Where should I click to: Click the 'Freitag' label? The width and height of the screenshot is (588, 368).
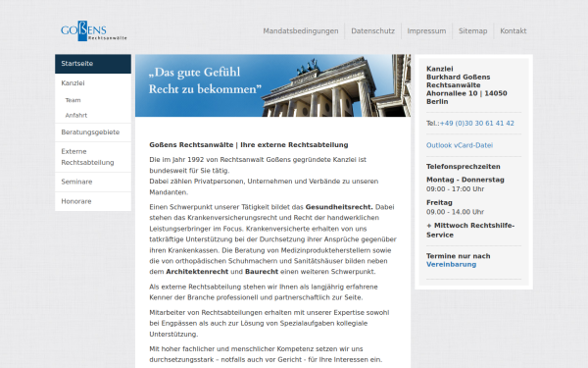coord(439,202)
